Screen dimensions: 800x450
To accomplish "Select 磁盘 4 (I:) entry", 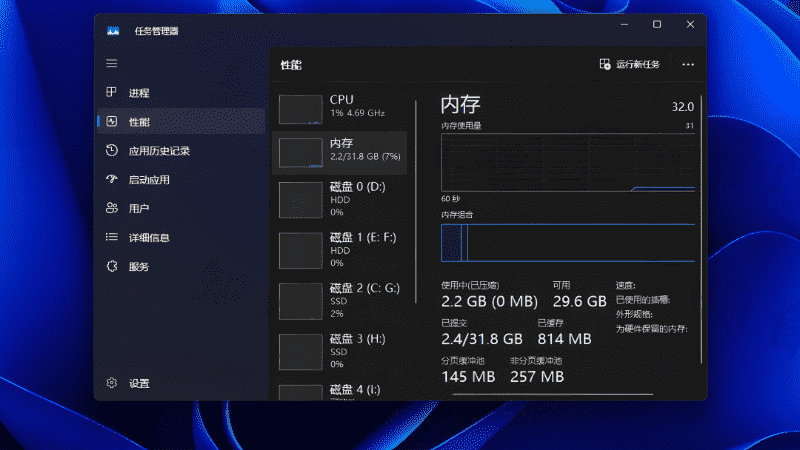I will coord(340,390).
